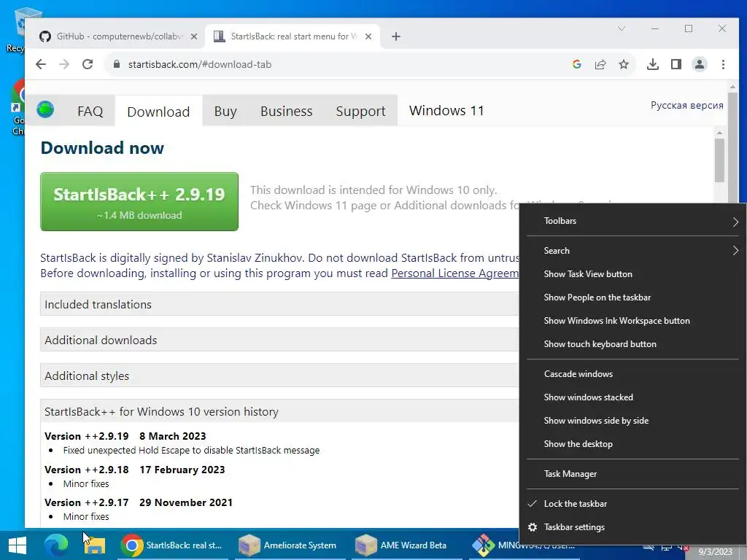The height and width of the screenshot is (560, 747).
Task: Open File Explorer from taskbar
Action: pyautogui.click(x=94, y=545)
